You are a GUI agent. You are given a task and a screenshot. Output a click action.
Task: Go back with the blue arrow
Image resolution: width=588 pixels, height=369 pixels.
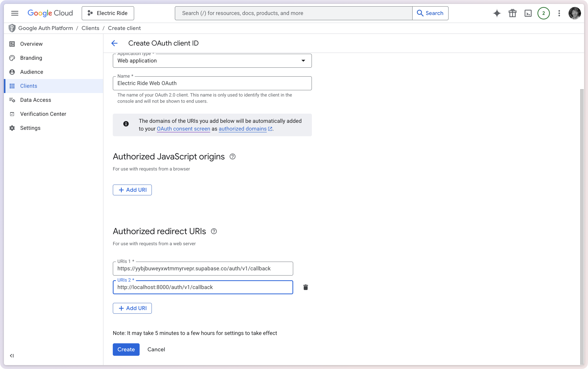(114, 43)
